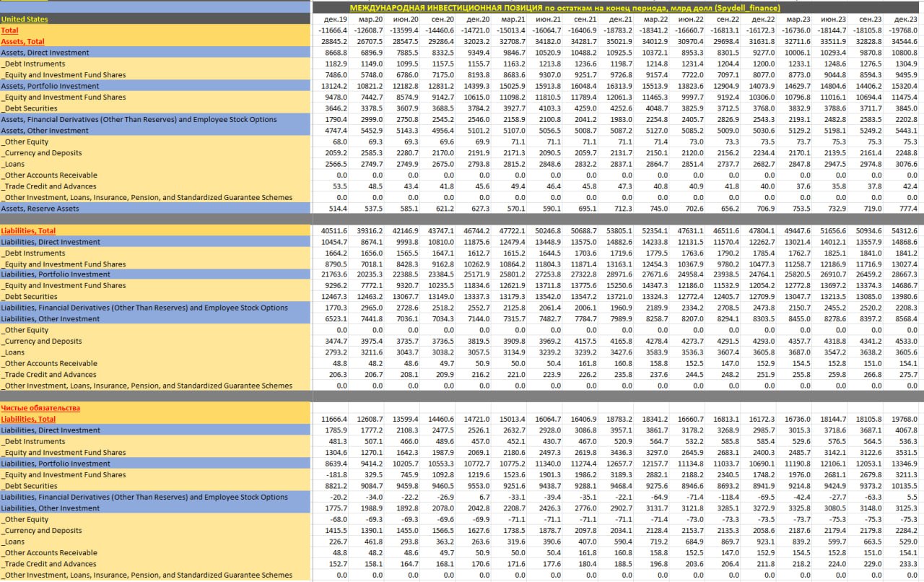Select Assets, Direct Investment value for дек.20

click(x=477, y=53)
